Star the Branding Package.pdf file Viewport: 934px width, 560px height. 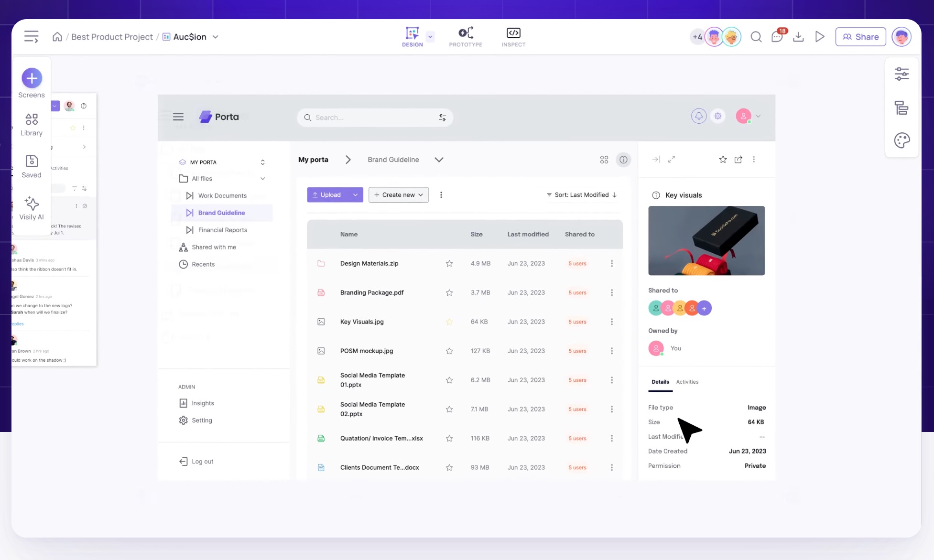pos(449,292)
